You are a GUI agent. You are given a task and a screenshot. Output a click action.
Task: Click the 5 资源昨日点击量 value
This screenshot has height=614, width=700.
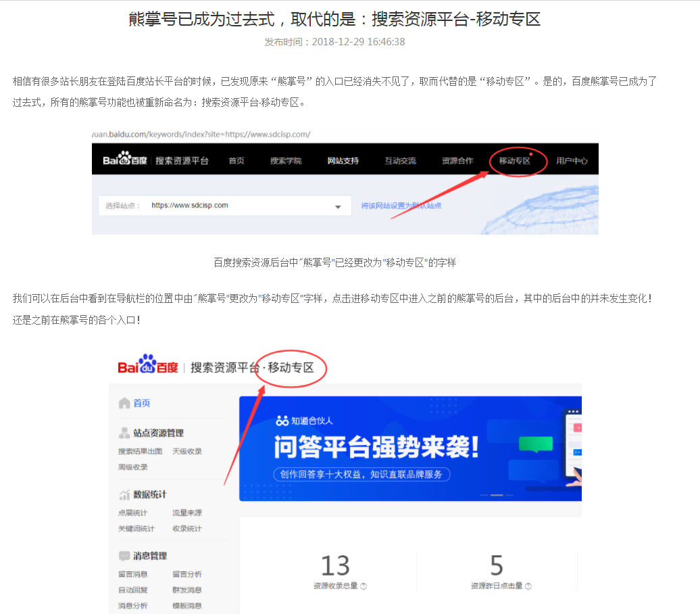[497, 566]
